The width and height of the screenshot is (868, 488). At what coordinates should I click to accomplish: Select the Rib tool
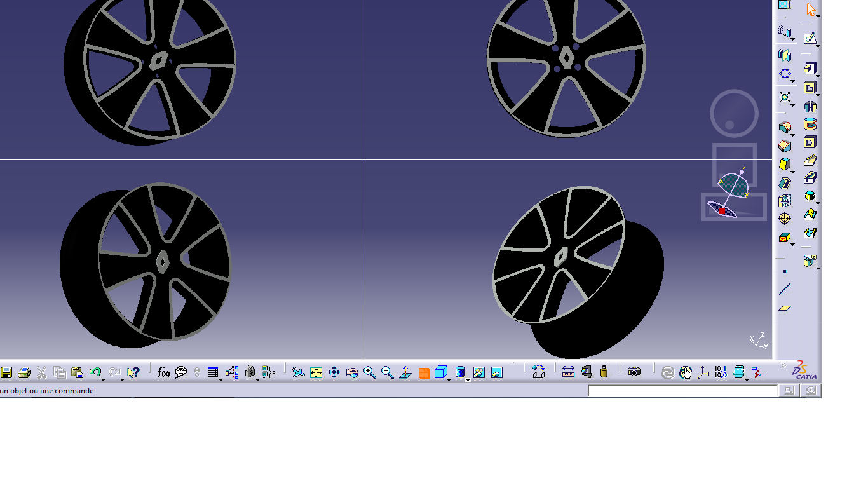pyautogui.click(x=810, y=160)
